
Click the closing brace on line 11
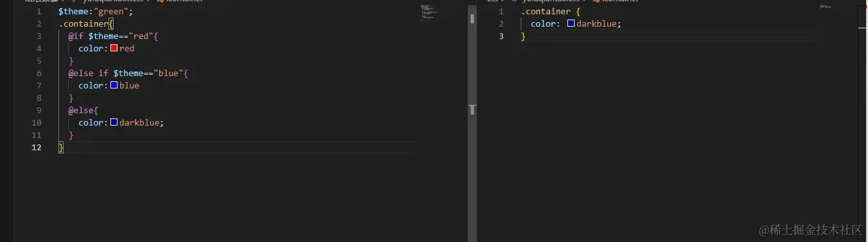[71, 135]
